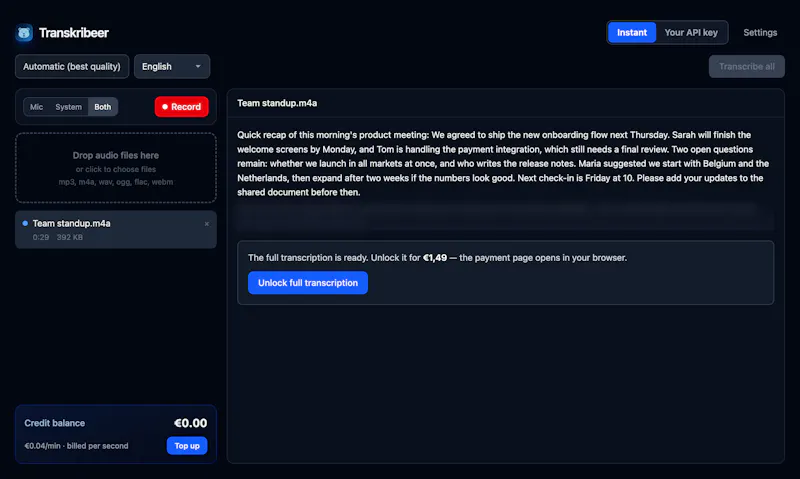
Task: Select the Instant mode tab
Action: pos(632,33)
